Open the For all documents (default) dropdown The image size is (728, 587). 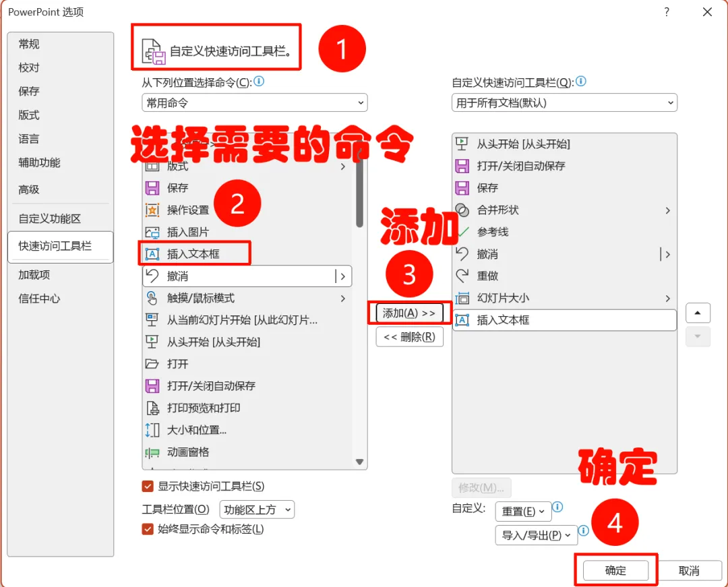564,102
